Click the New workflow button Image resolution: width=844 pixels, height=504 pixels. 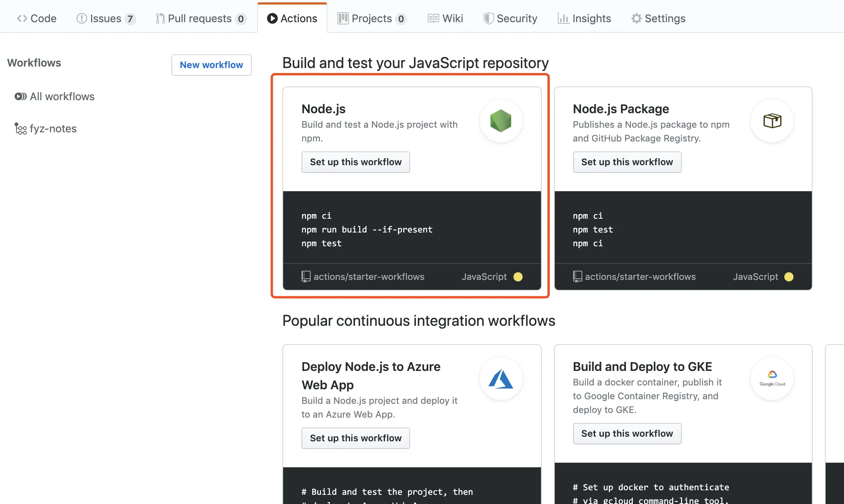tap(211, 65)
